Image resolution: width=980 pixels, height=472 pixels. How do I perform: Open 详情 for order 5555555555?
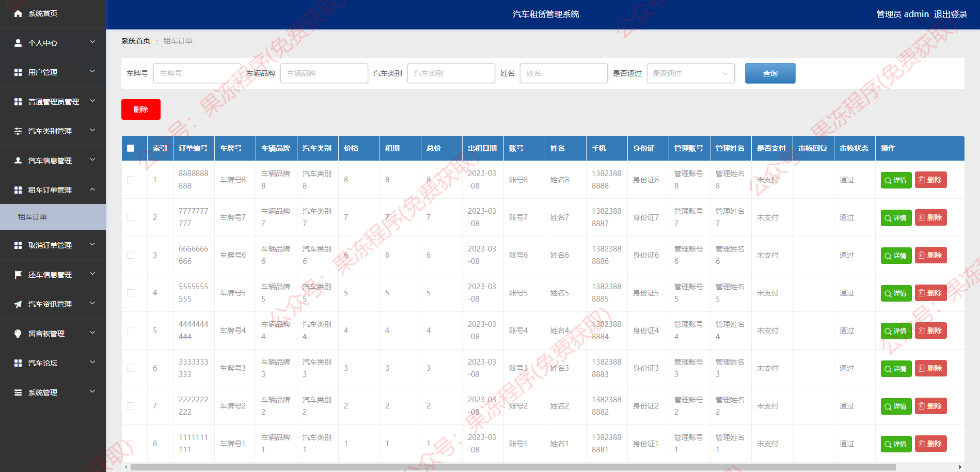(x=896, y=293)
